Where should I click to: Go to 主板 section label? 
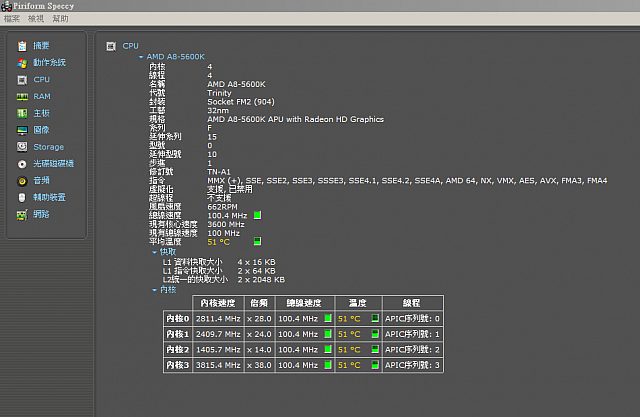pos(41,113)
